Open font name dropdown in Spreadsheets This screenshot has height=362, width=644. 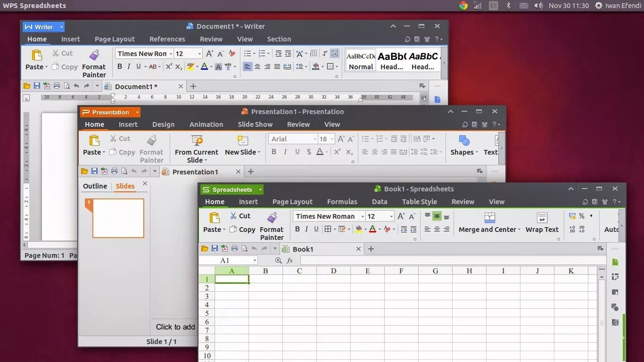363,216
